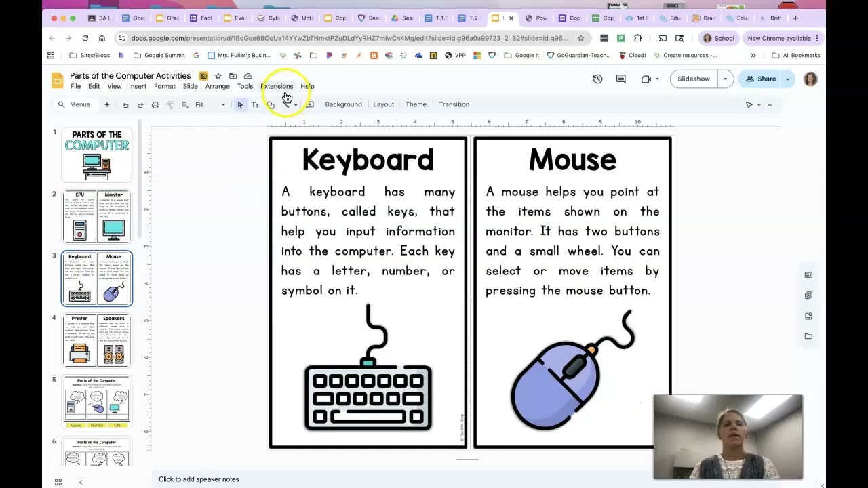Expand the Share options dropdown arrow
The image size is (868, 488).
click(787, 79)
